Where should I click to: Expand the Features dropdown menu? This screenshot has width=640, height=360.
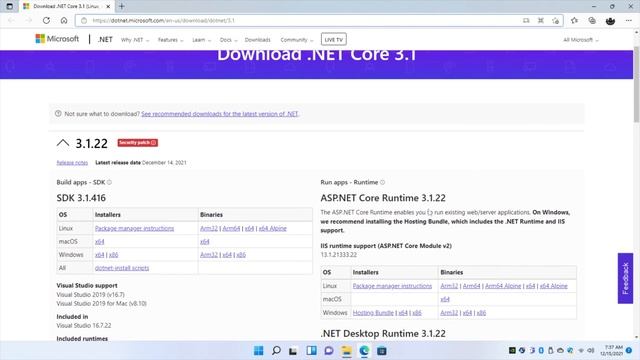pyautogui.click(x=171, y=40)
